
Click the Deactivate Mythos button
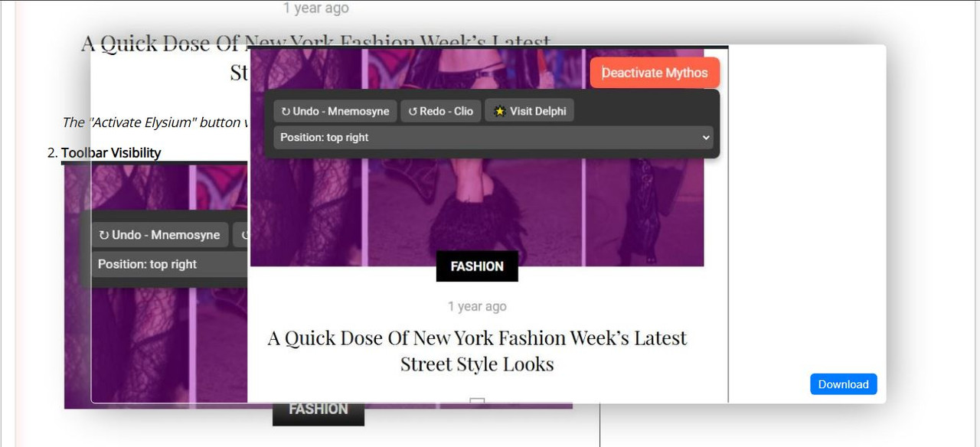(x=655, y=73)
